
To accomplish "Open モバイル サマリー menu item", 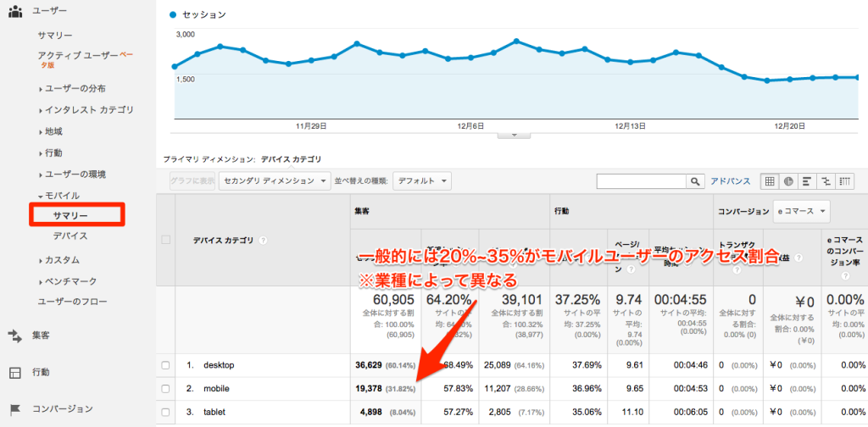I will coord(70,216).
